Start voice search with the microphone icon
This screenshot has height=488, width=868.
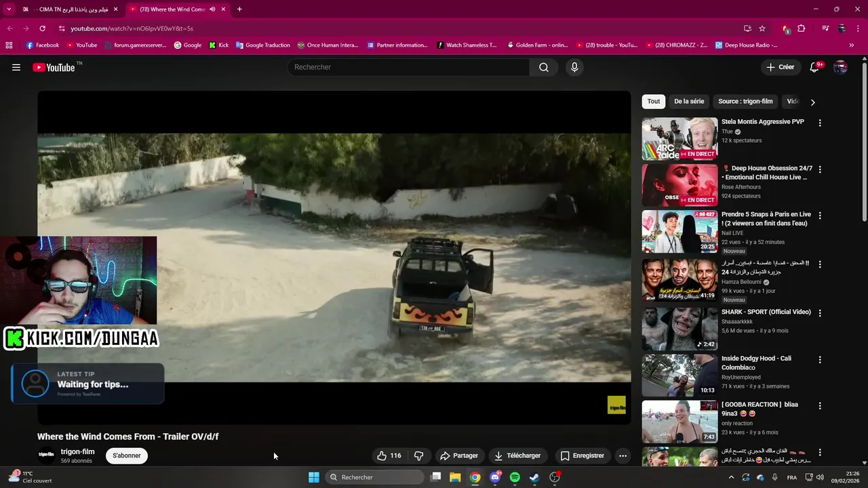(574, 67)
